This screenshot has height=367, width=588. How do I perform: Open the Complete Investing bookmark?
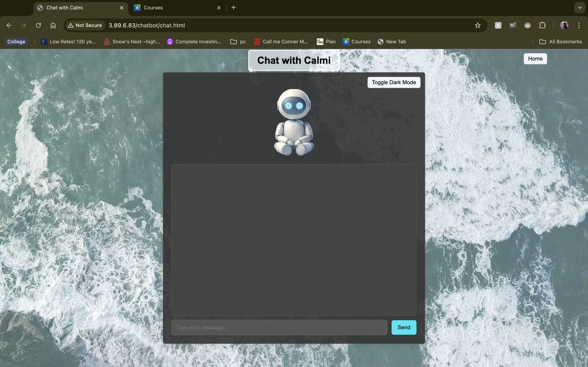coord(194,41)
